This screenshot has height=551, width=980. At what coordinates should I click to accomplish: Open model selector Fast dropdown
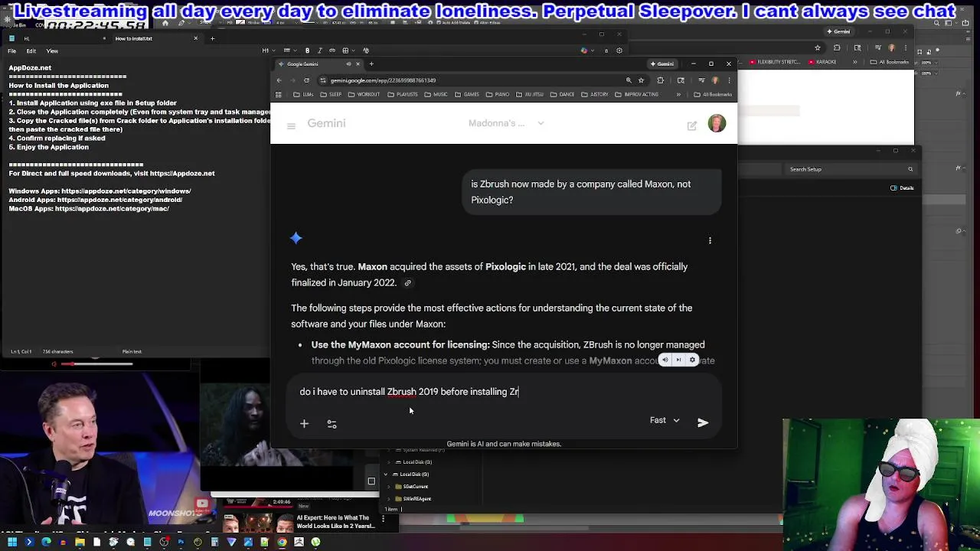[x=665, y=420]
